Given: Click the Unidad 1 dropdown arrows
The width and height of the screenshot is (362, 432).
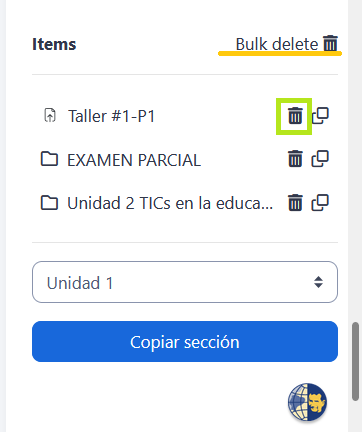Looking at the screenshot, I should point(318,282).
